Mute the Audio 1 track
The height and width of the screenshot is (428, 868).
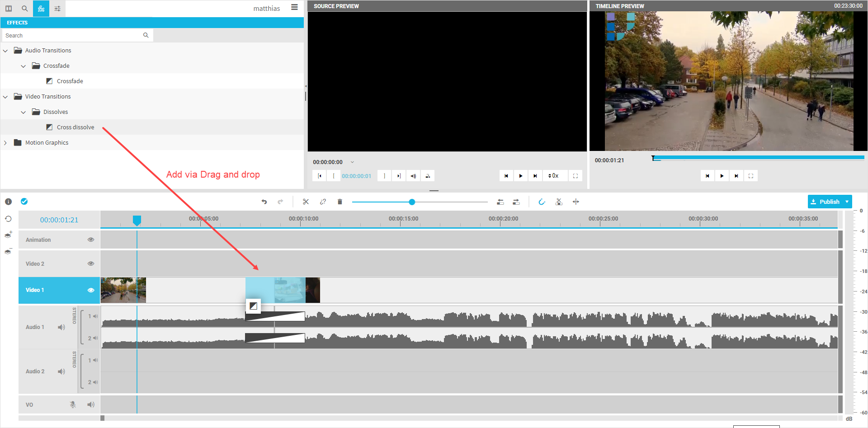pyautogui.click(x=61, y=327)
